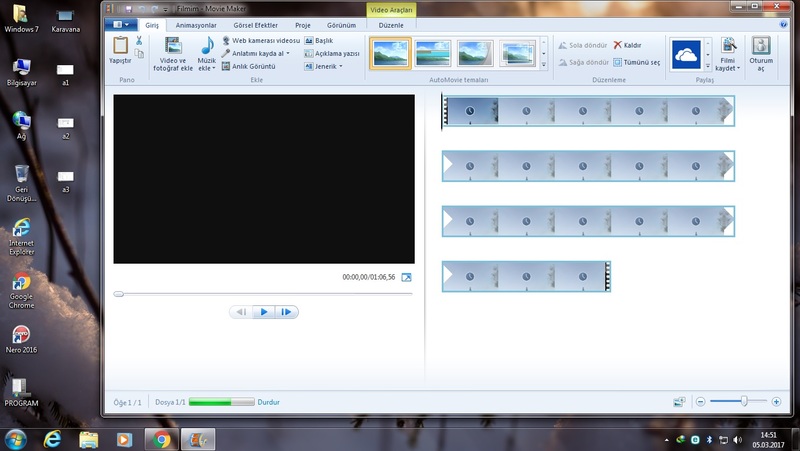This screenshot has width=800, height=451.
Task: Click volume icon in system tray
Action: (x=737, y=439)
